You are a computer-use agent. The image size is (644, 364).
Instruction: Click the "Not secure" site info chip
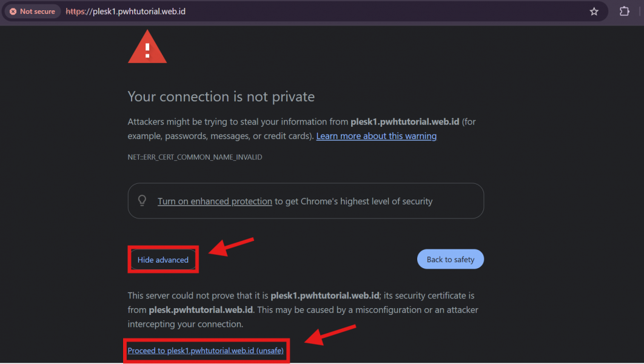[32, 12]
